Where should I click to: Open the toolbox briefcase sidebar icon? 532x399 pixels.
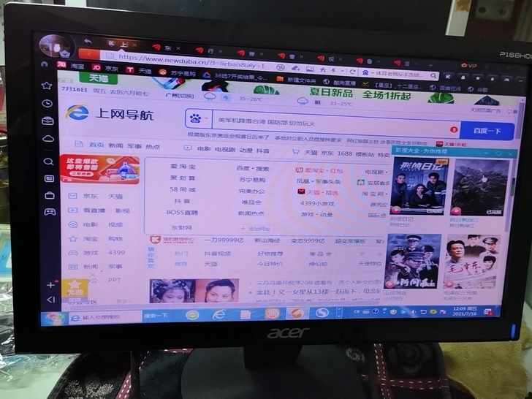click(x=47, y=121)
